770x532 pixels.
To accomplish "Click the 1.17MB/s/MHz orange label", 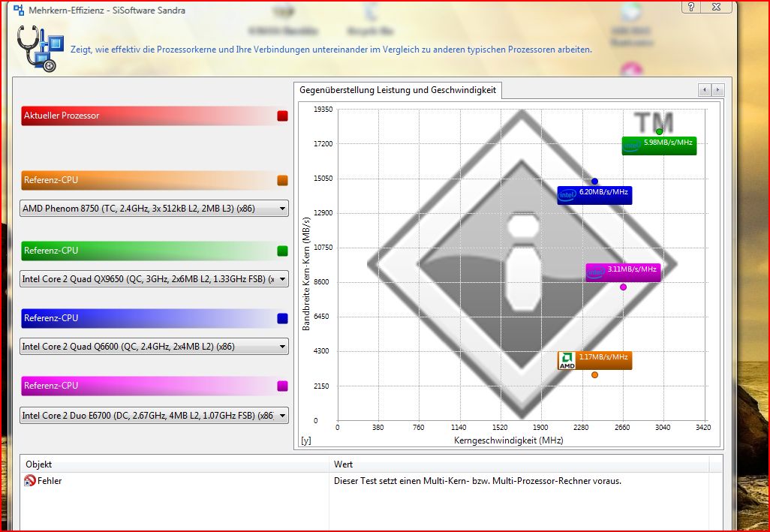I will pyautogui.click(x=594, y=361).
